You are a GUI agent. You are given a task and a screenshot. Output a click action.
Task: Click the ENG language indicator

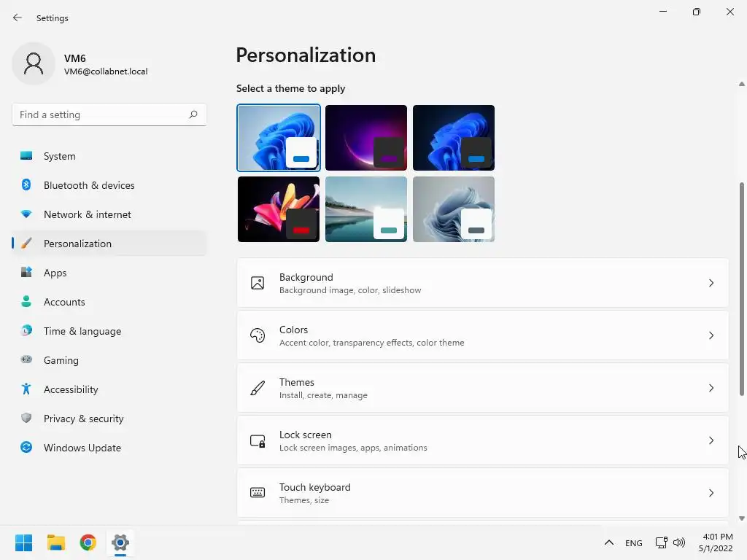(634, 542)
